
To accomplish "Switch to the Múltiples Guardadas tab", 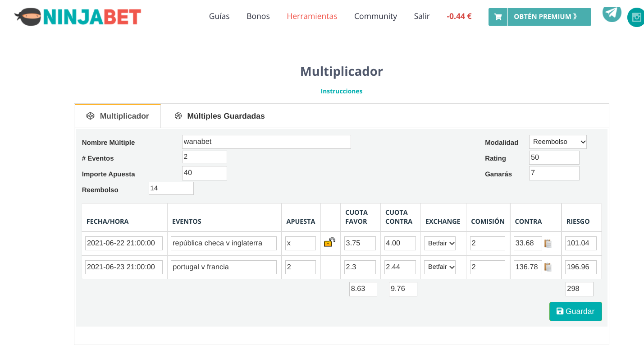I will (x=219, y=116).
